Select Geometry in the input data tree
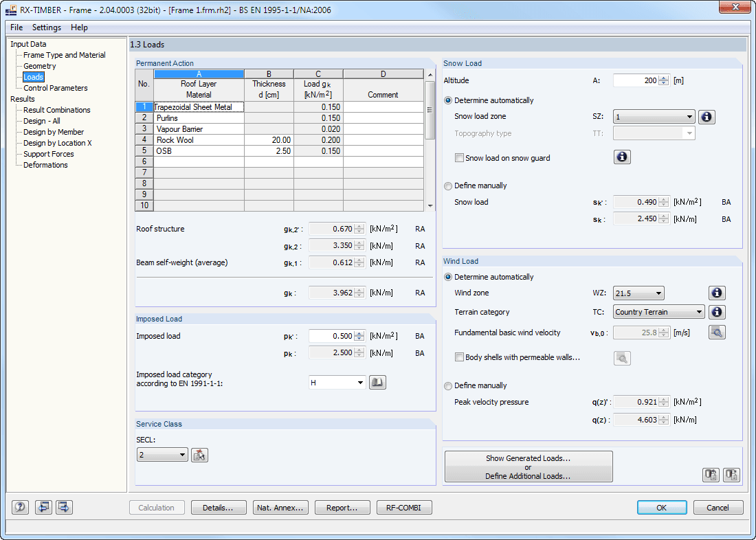 click(x=40, y=66)
